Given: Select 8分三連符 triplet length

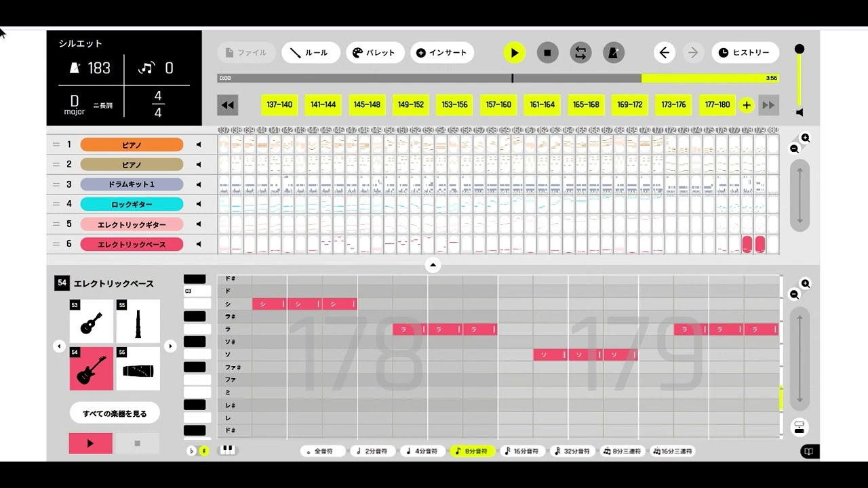Looking at the screenshot, I should 623,451.
